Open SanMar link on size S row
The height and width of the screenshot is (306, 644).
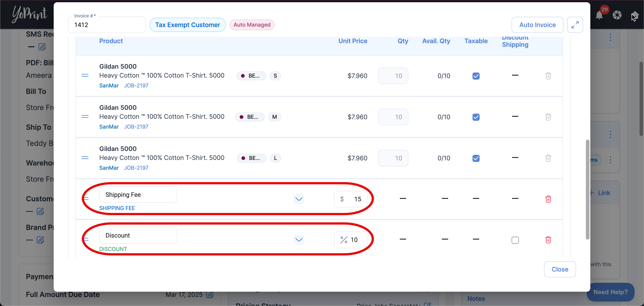[x=109, y=85]
